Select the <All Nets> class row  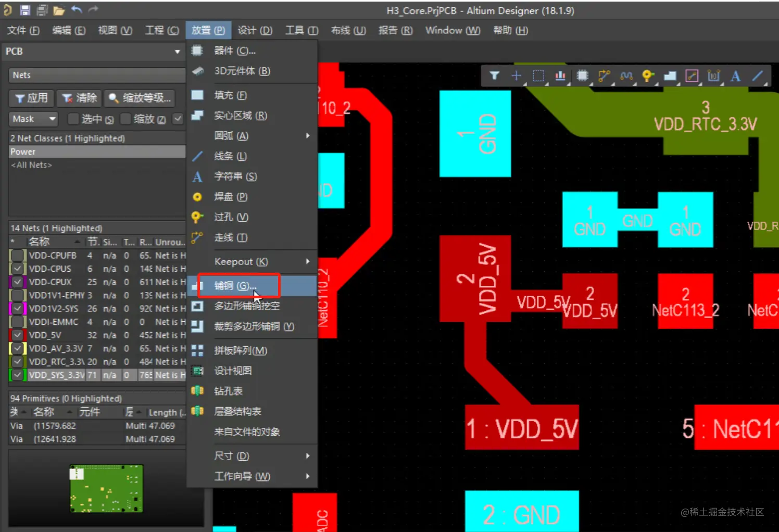(97, 165)
